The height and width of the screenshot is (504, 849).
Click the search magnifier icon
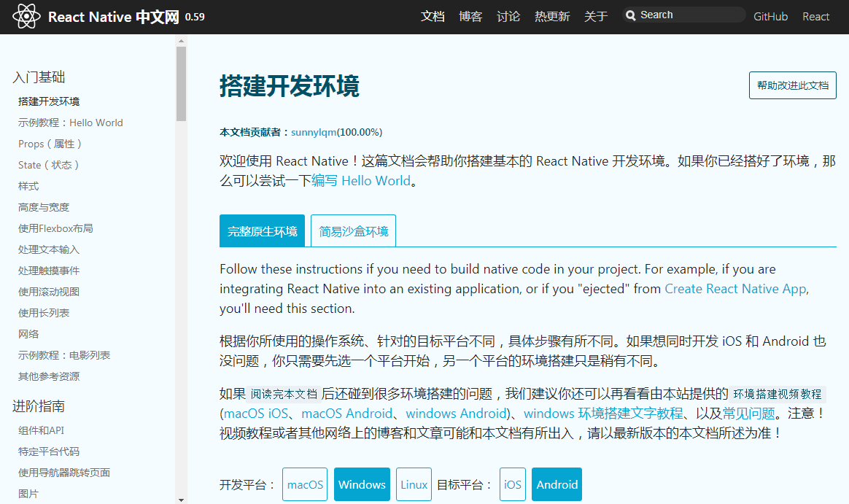[x=630, y=15]
